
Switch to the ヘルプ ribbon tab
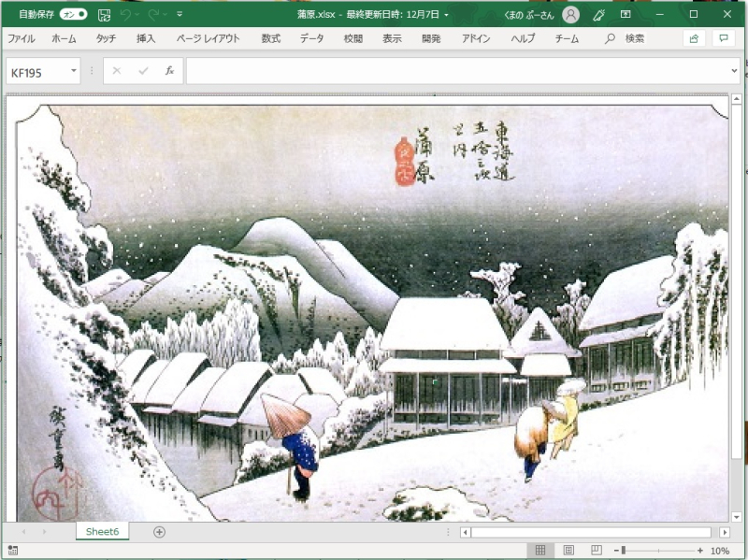[523, 38]
